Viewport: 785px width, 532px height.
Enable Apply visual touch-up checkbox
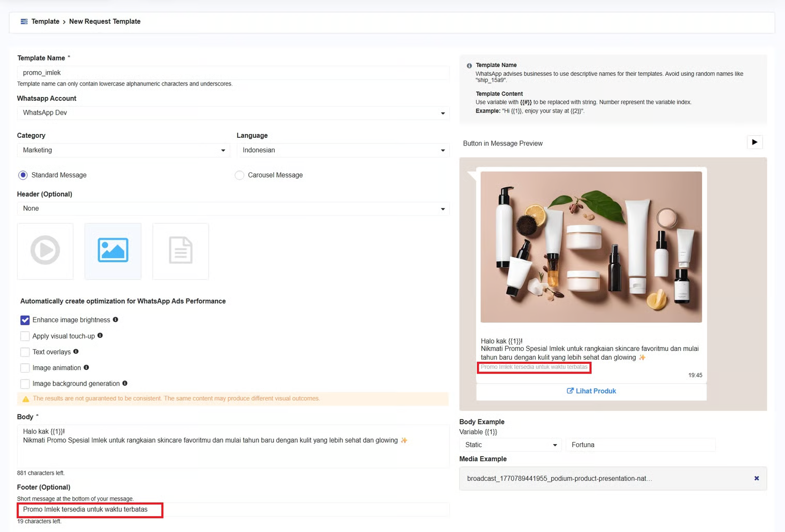coord(25,336)
